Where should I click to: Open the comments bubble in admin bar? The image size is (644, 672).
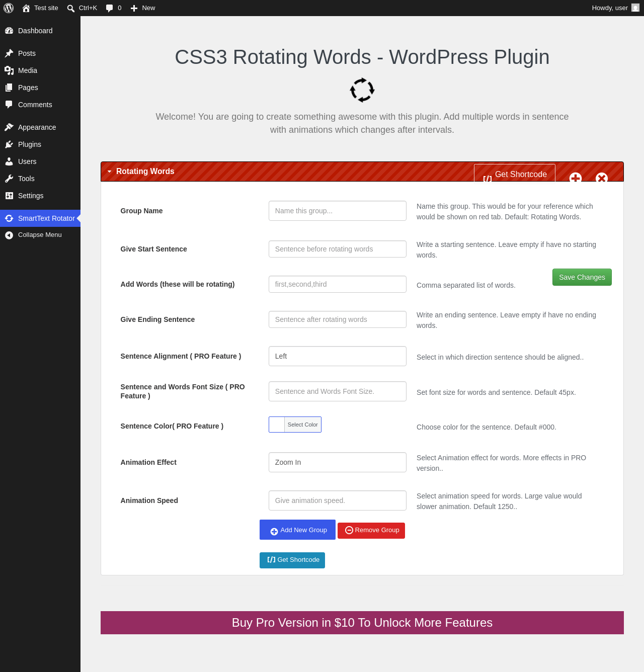click(x=110, y=9)
